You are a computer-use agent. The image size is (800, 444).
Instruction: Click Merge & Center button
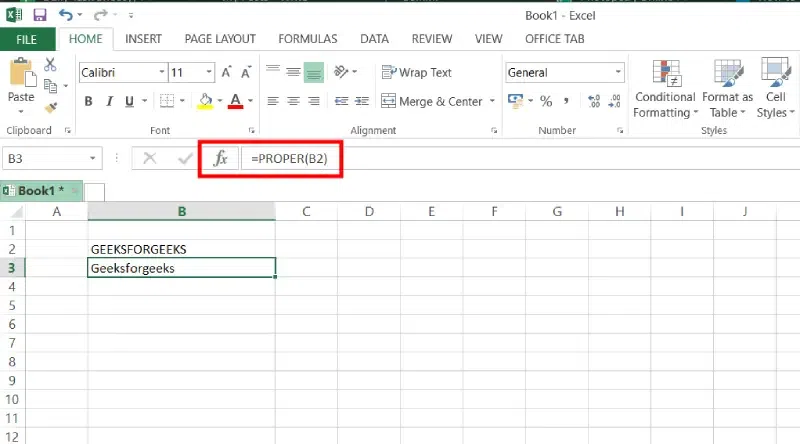pos(432,101)
